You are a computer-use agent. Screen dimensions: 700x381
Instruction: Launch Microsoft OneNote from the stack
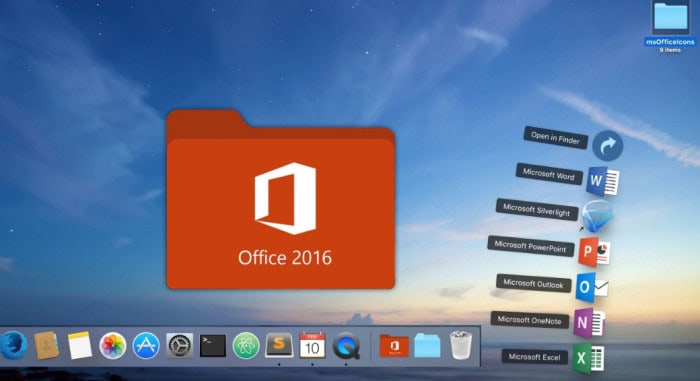(589, 322)
